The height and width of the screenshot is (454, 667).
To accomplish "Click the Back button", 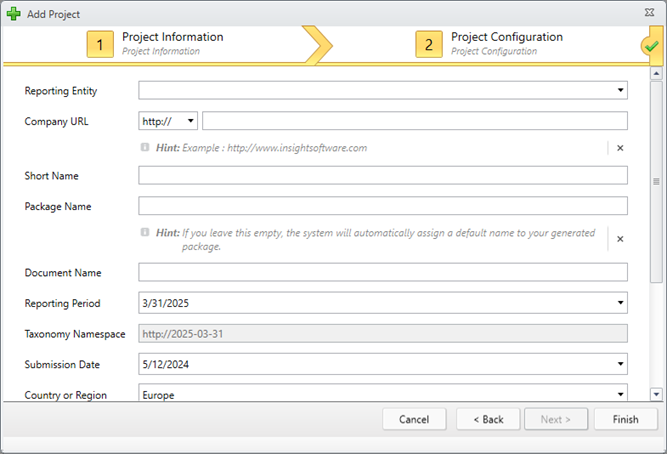I will tap(488, 420).
